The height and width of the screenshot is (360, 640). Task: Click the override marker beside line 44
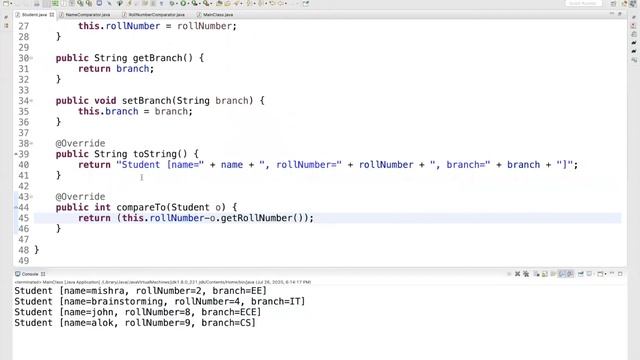[x=16, y=207]
